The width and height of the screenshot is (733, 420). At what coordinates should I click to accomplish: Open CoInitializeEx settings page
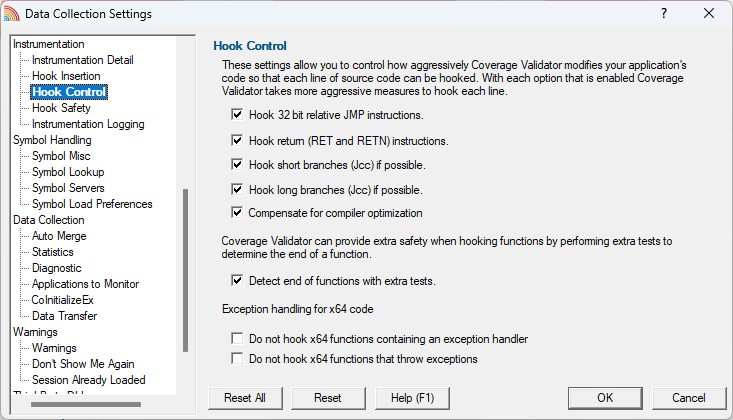(63, 300)
